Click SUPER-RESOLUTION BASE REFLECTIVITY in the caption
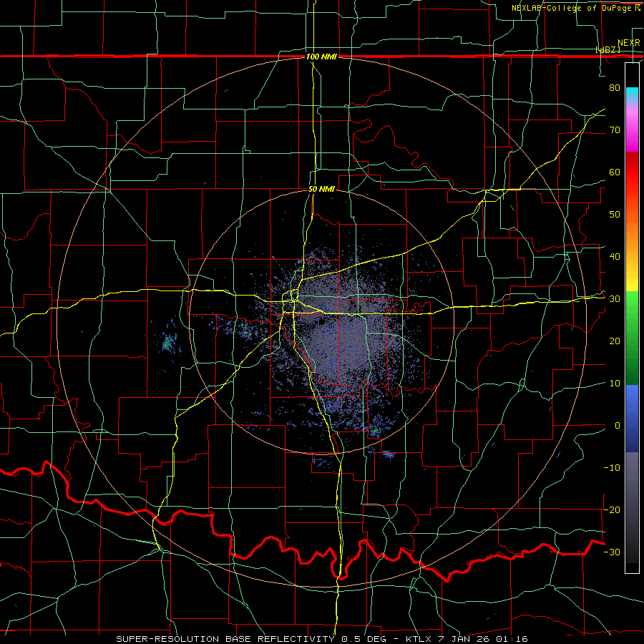Viewport: 644px width, 644px height. click(225, 639)
